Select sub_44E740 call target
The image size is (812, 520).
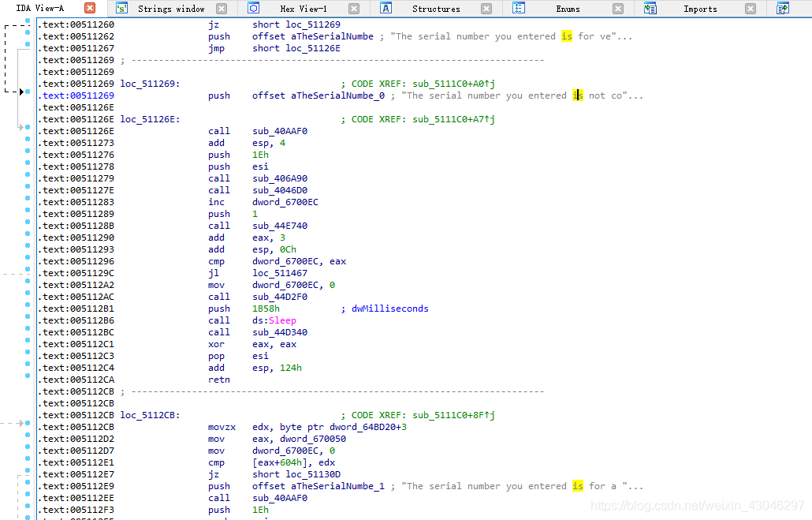click(280, 226)
